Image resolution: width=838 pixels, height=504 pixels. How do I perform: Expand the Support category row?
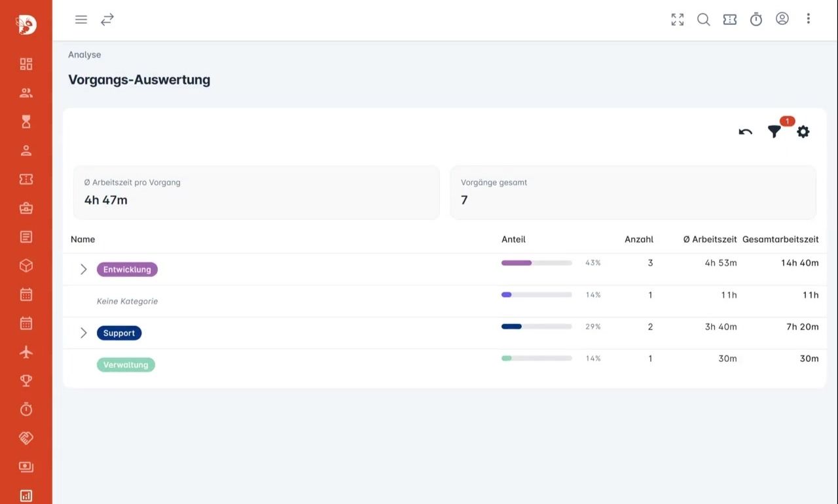[83, 333]
